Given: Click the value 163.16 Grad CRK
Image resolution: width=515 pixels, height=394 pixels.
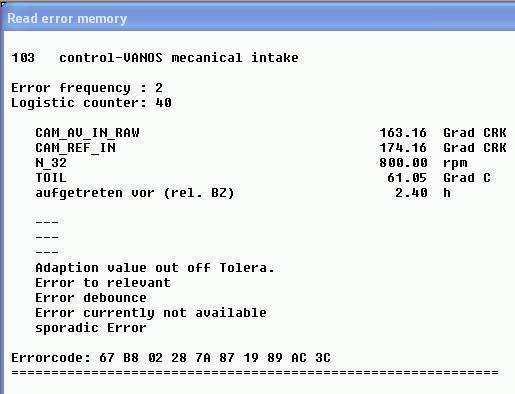Looking at the screenshot, I should click(x=443, y=133).
